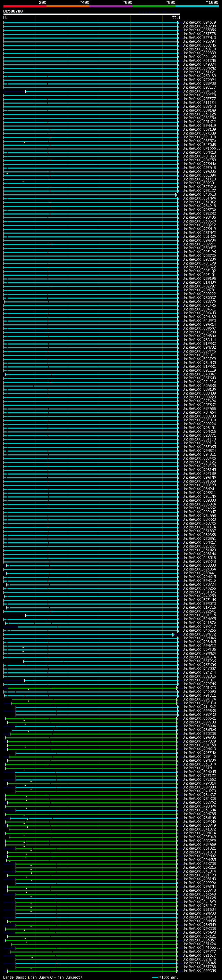
Task: Pick the UniRef100_B9HHL9 hit name
Action: pos(199,125)
